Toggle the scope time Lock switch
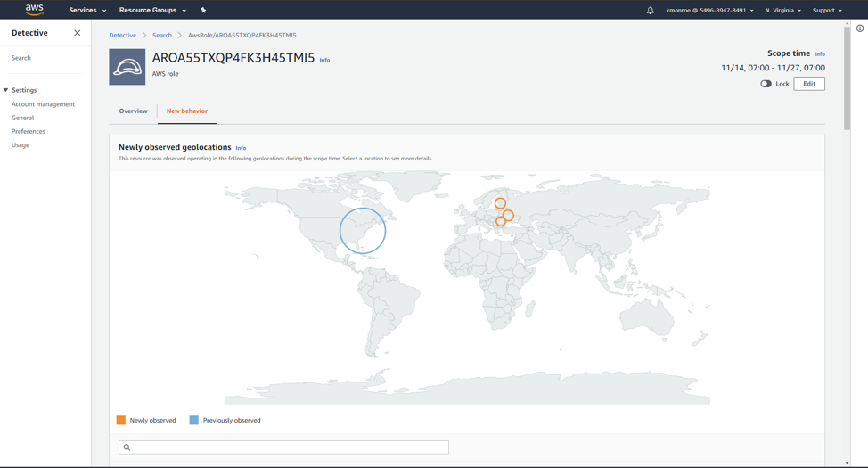 click(x=766, y=84)
